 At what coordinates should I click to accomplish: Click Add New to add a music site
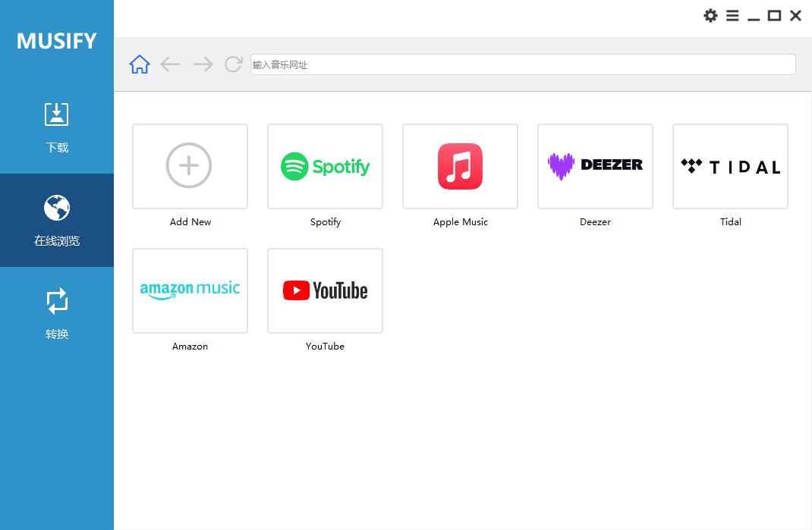pos(190,166)
